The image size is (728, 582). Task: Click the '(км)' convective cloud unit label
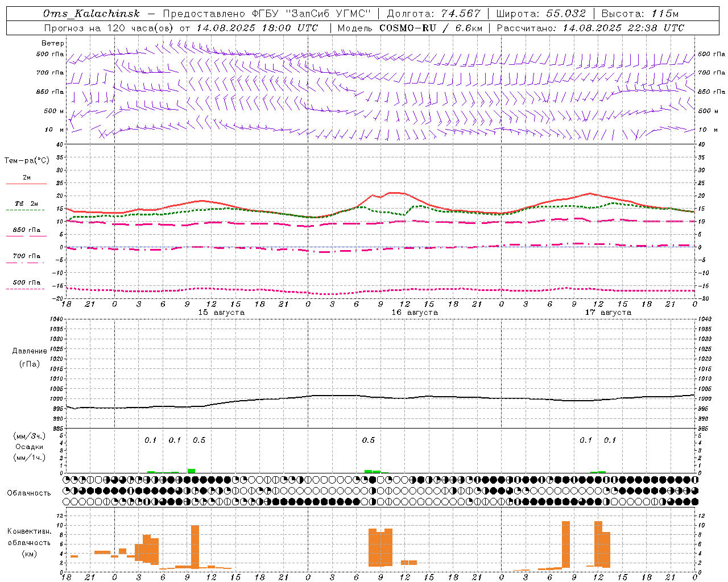[x=29, y=554]
